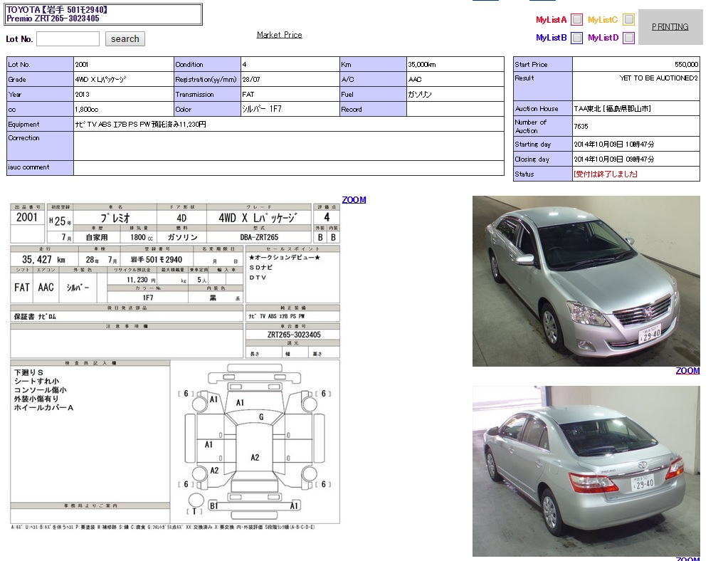The height and width of the screenshot is (561, 728).
Task: Open the rear view photo of silver Premio
Action: [x=586, y=471]
